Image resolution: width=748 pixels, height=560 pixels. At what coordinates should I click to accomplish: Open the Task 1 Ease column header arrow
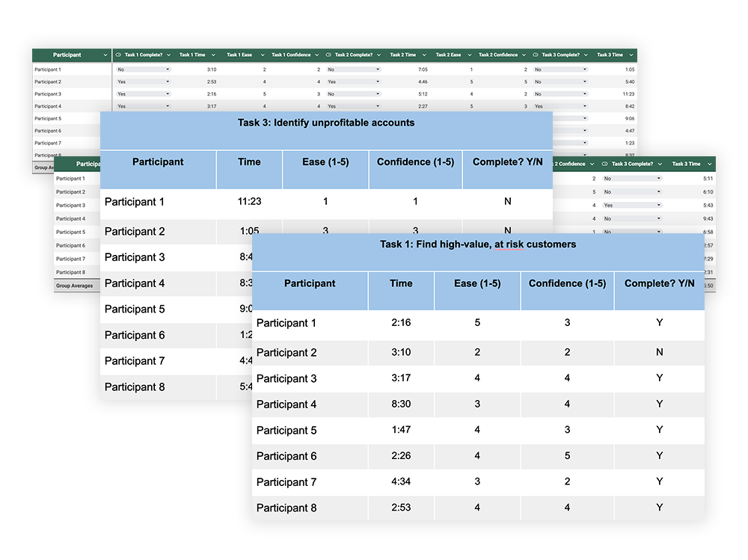click(263, 55)
